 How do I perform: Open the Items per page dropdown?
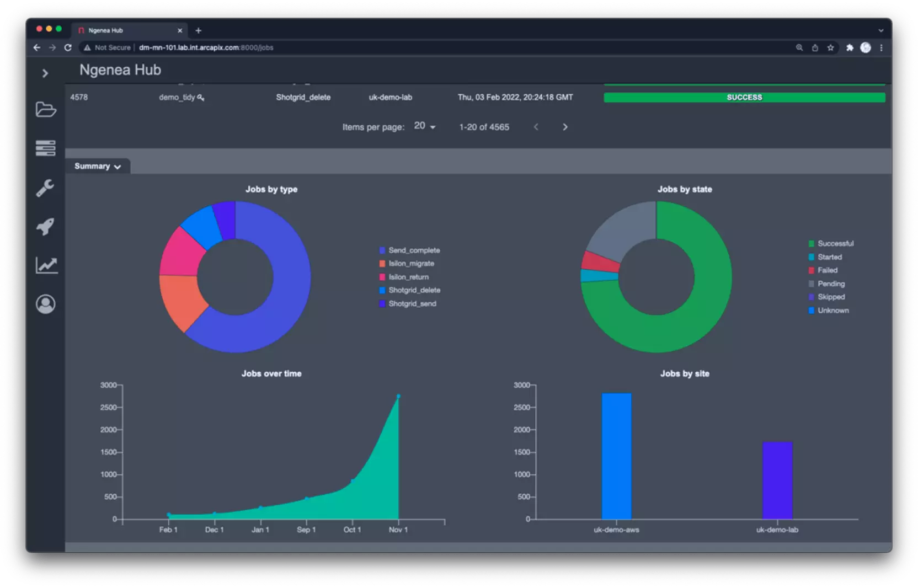[425, 126]
